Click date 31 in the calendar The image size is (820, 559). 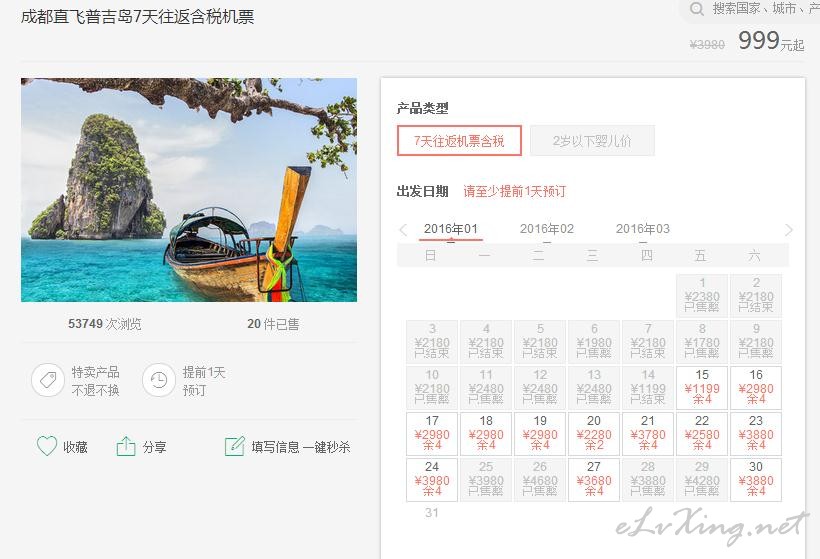pos(432,513)
